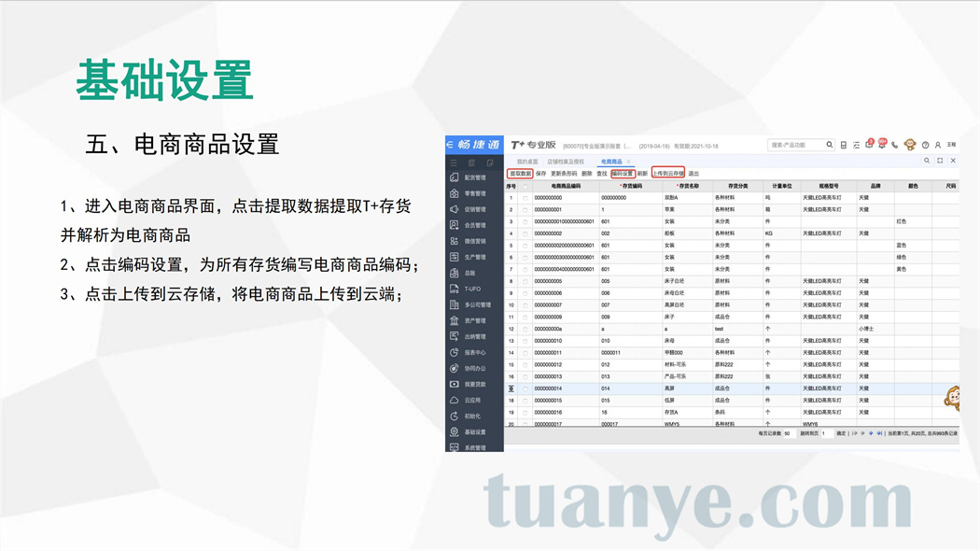Switch to the 店铺档案及授权 tab

click(566, 162)
